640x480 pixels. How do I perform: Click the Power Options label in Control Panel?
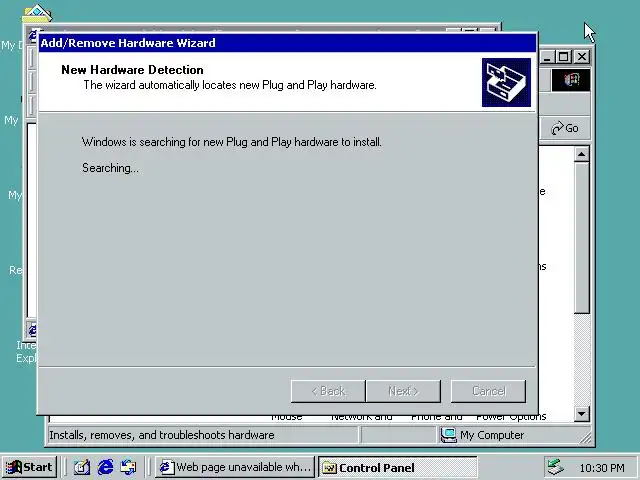click(511, 417)
